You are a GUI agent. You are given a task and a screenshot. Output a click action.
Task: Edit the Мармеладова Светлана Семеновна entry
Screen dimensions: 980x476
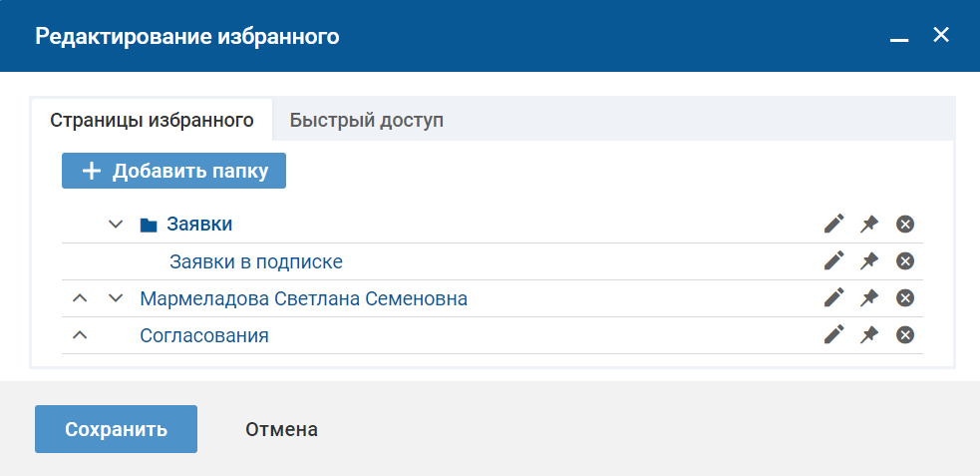pos(834,298)
